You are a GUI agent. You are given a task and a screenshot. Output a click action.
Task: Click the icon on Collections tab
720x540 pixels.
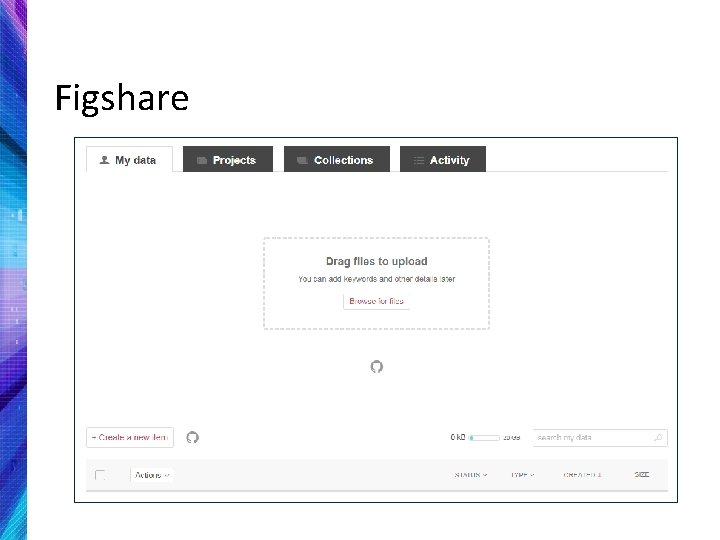click(302, 160)
